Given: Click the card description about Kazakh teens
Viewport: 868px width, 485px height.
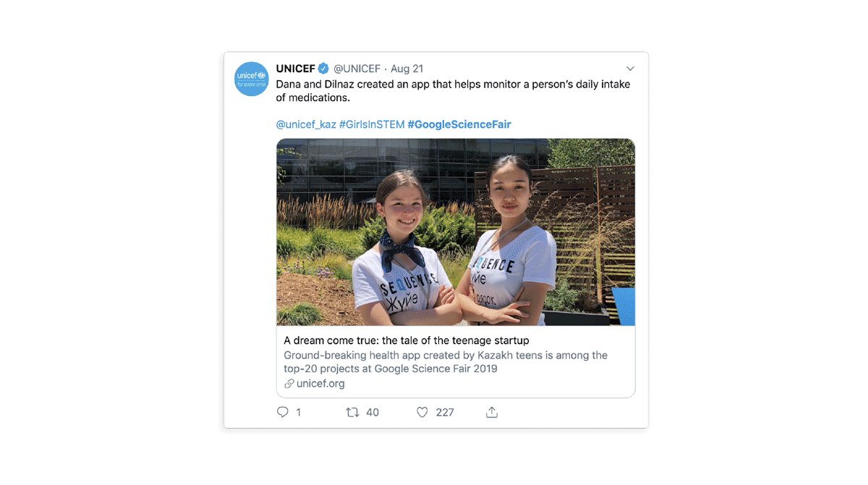Looking at the screenshot, I should pos(446,362).
